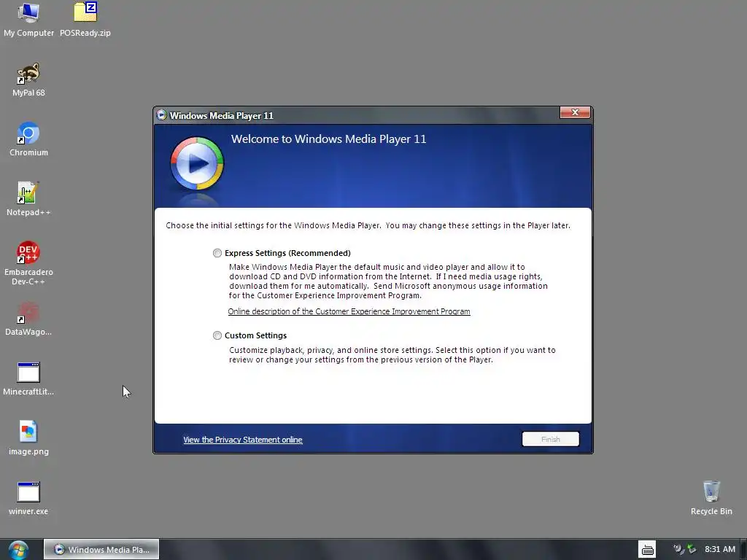Screen dimensions: 747x560
Task: Open the Recycle Bin
Action: tap(711, 497)
